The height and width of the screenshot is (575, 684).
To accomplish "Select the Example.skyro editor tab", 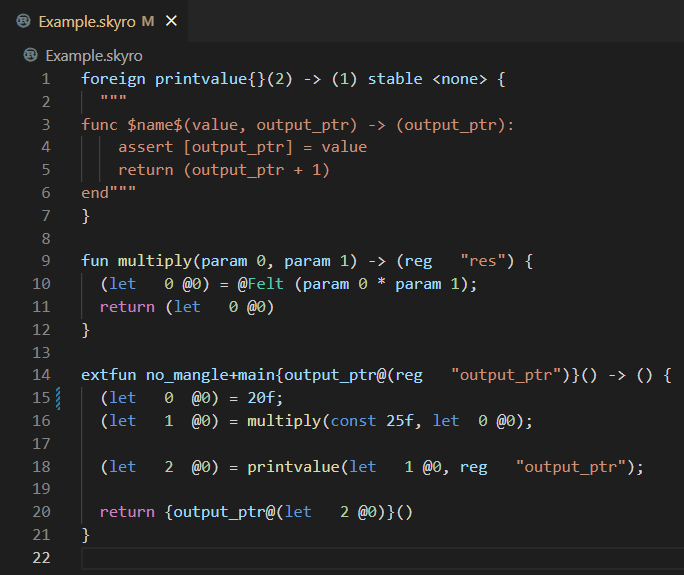I will (94, 21).
